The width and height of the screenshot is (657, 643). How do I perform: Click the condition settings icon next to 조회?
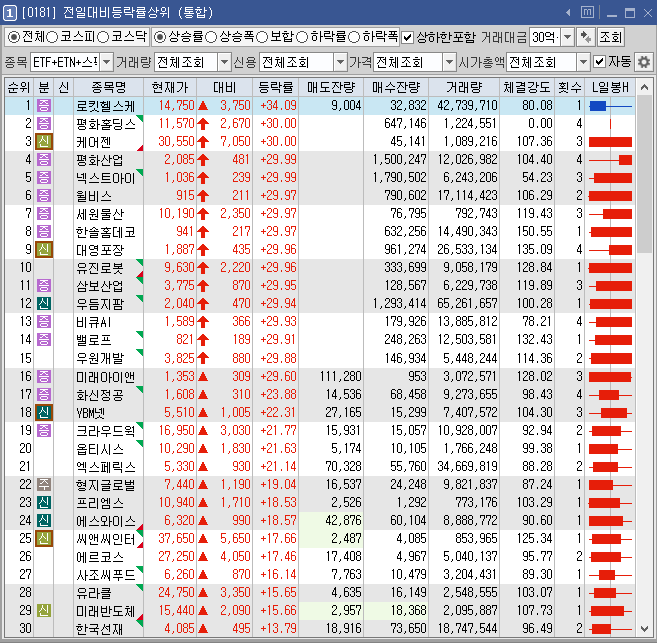(586, 37)
